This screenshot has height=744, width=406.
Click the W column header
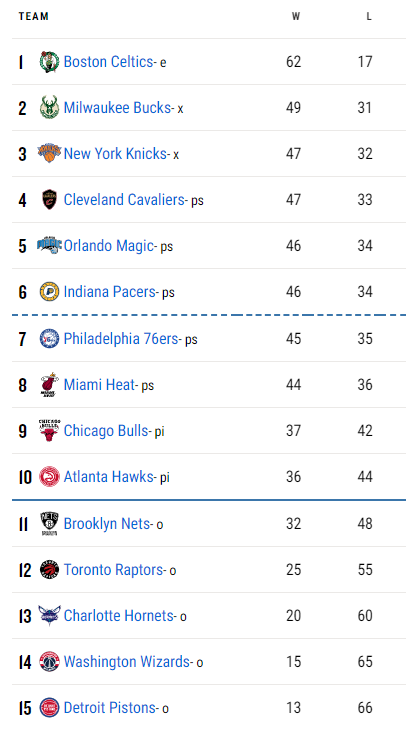click(x=295, y=17)
